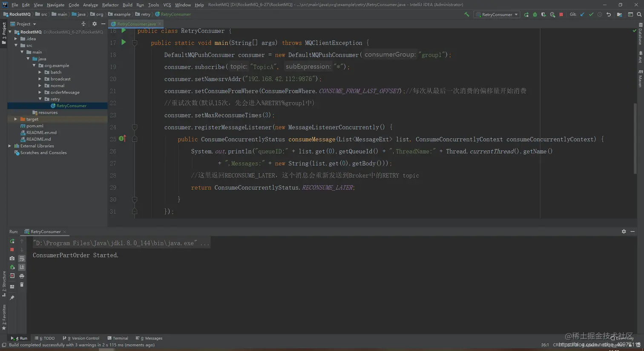This screenshot has height=351, width=644.
Task: Rerun RetryConsumer in the Run panel
Action: [x=12, y=241]
